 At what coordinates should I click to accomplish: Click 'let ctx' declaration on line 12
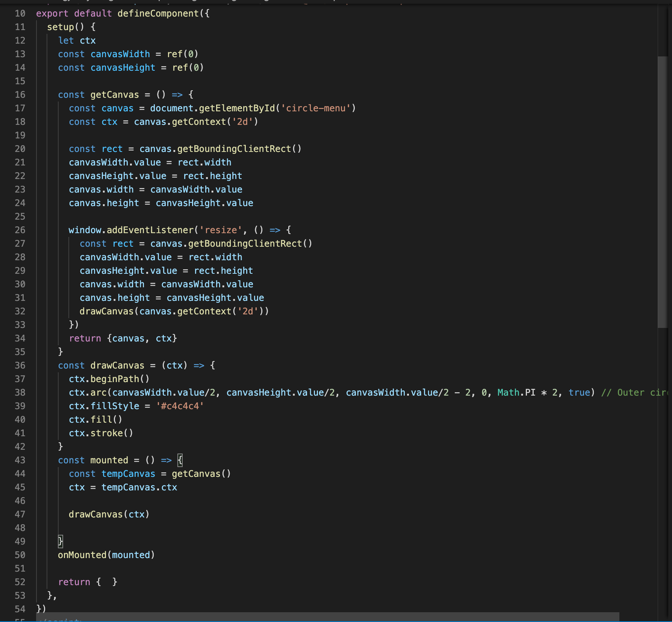[77, 41]
